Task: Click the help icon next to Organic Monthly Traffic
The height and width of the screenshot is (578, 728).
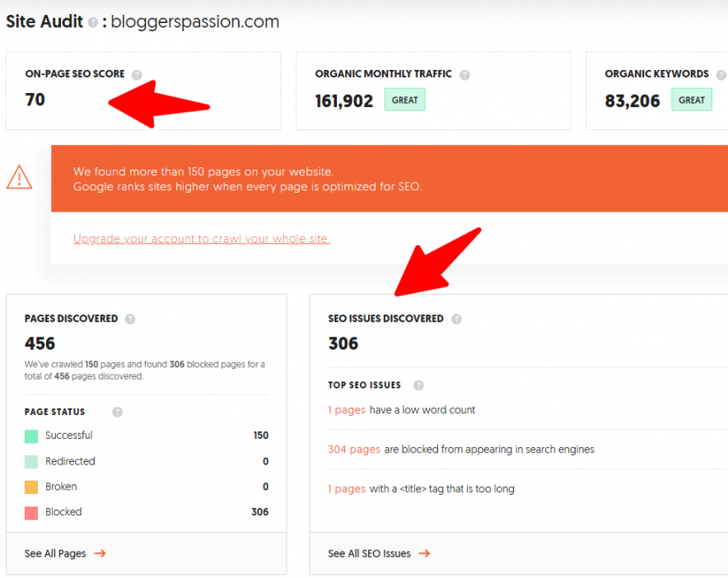Action: coord(464,73)
